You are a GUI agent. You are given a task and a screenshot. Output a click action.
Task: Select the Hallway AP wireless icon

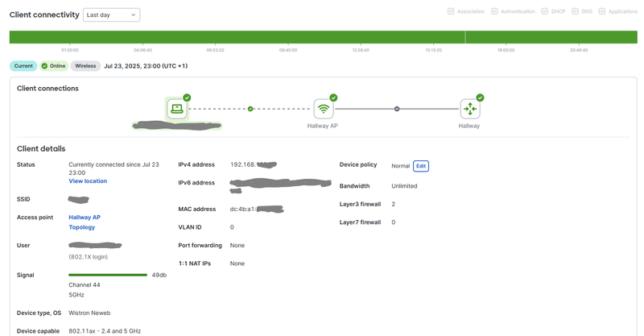[324, 109]
